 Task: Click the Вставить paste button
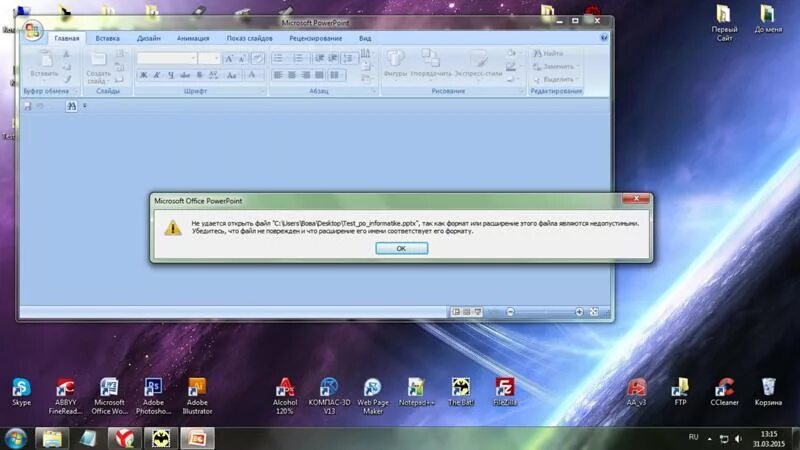pos(44,64)
